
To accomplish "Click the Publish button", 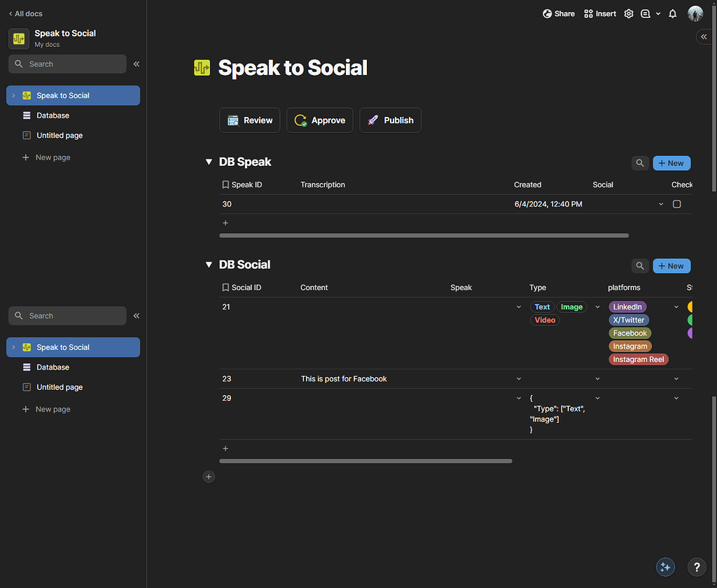I will (x=390, y=120).
